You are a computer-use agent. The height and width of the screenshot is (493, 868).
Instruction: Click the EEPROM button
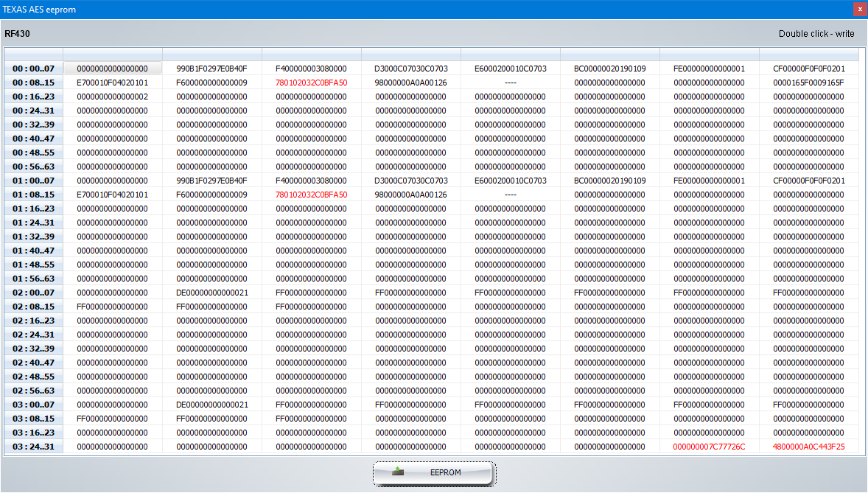(x=434, y=473)
